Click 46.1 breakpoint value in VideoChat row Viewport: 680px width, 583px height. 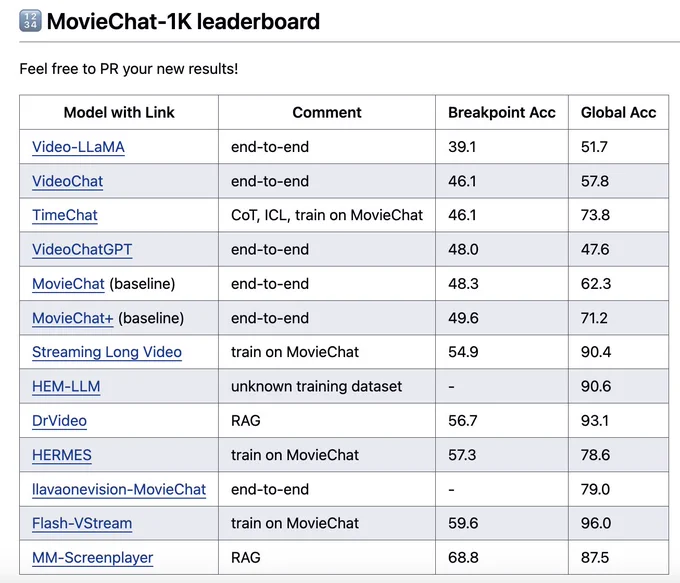pos(462,181)
